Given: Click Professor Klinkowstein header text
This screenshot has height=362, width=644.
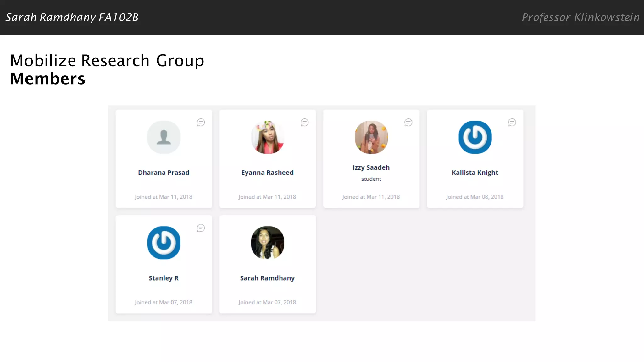Looking at the screenshot, I should (x=580, y=17).
